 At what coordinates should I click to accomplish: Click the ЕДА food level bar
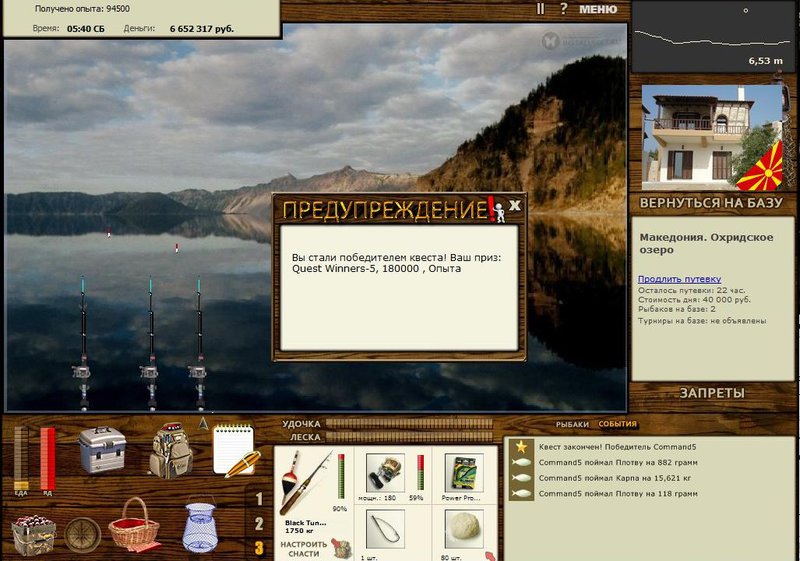[x=21, y=458]
